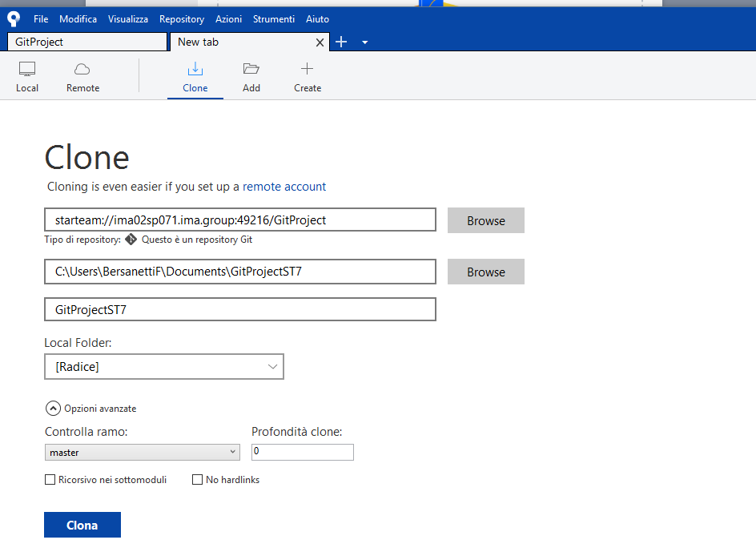
Task: Switch to the New tab
Action: pyautogui.click(x=250, y=42)
